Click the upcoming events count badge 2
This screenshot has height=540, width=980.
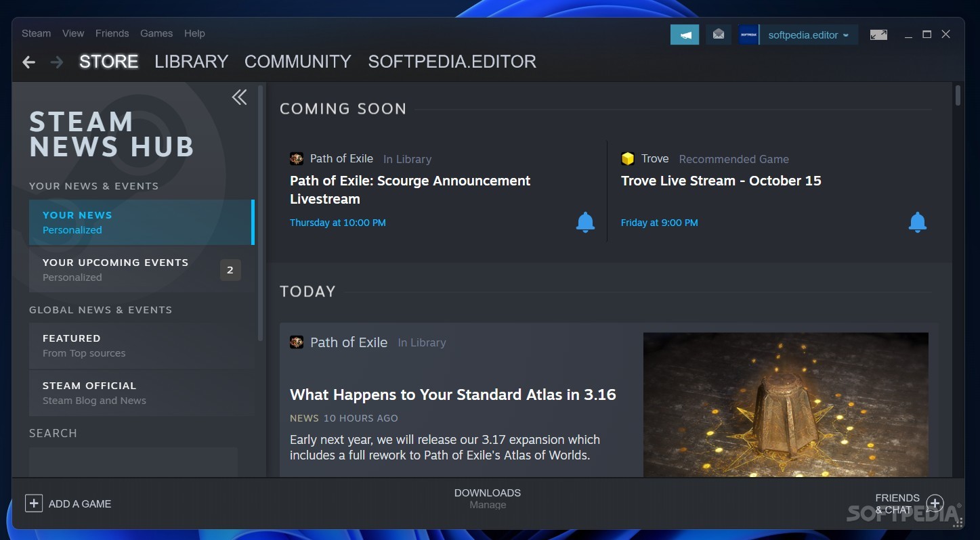click(230, 270)
